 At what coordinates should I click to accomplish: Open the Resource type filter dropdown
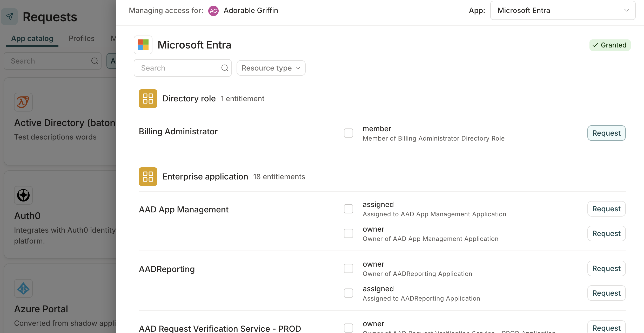[271, 68]
